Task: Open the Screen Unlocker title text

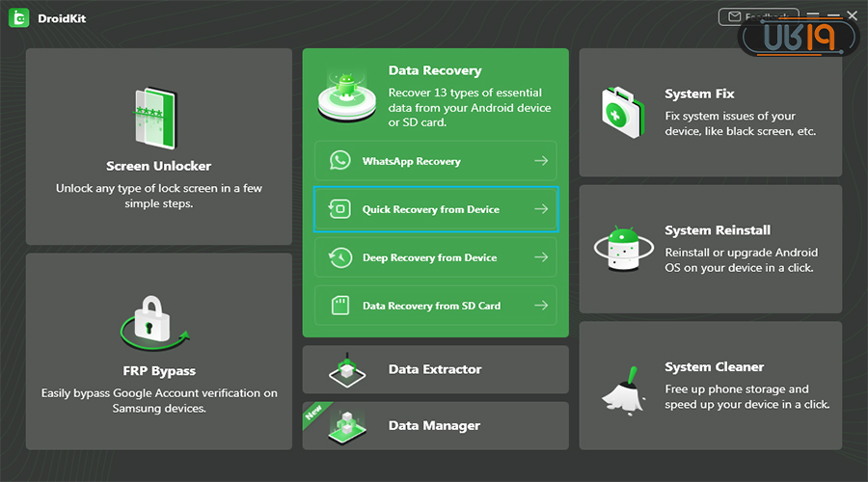Action: tap(158, 166)
